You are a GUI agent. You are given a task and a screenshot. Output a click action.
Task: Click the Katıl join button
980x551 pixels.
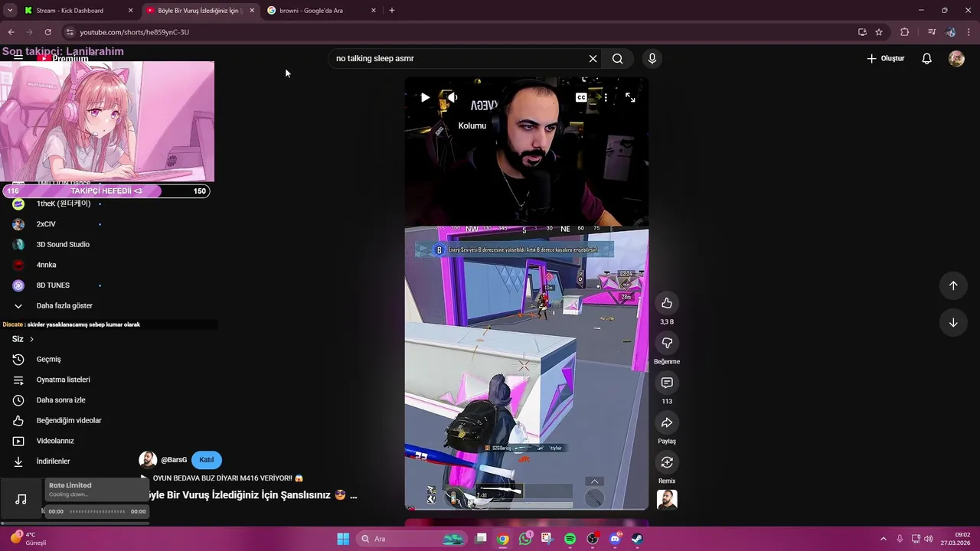(x=207, y=460)
